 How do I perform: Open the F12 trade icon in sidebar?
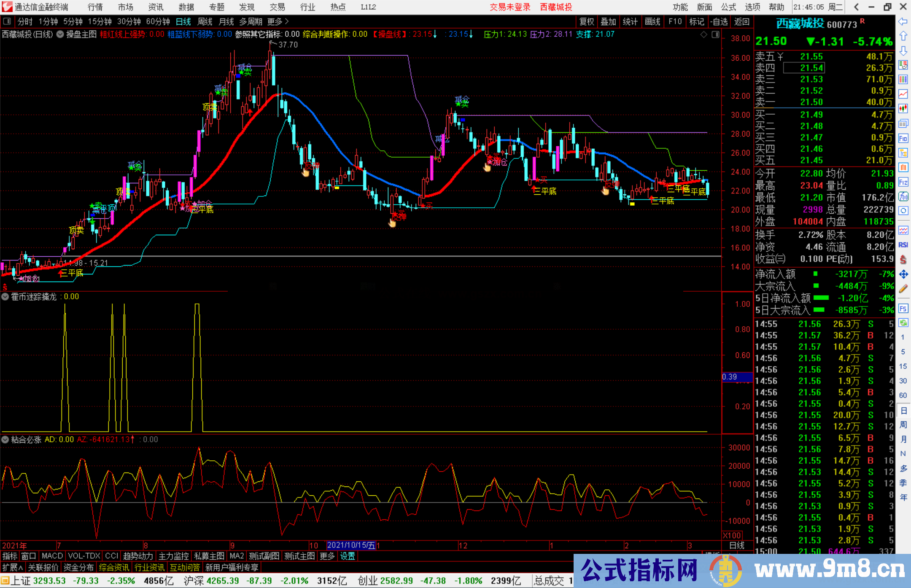[903, 182]
